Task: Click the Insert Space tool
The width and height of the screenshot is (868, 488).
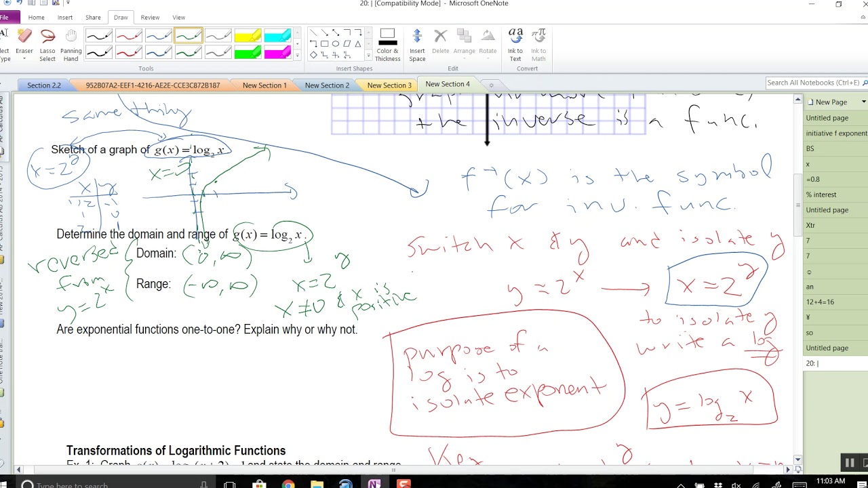Action: click(417, 45)
